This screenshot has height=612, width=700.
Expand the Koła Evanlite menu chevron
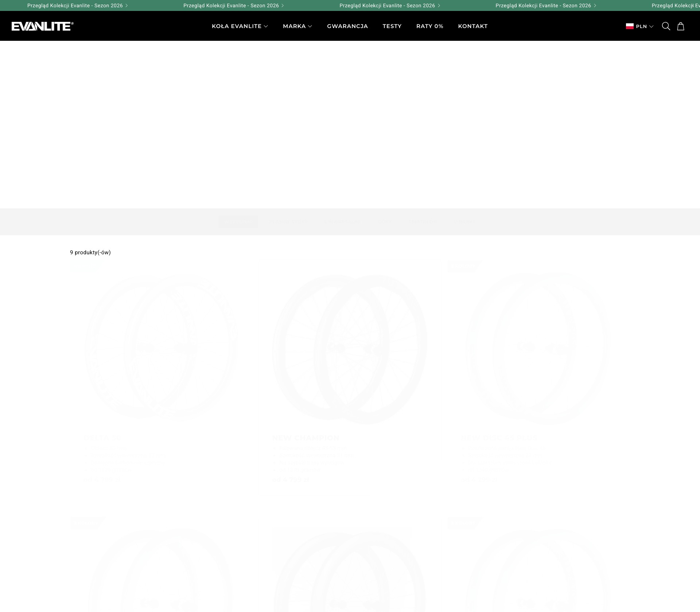tap(266, 26)
